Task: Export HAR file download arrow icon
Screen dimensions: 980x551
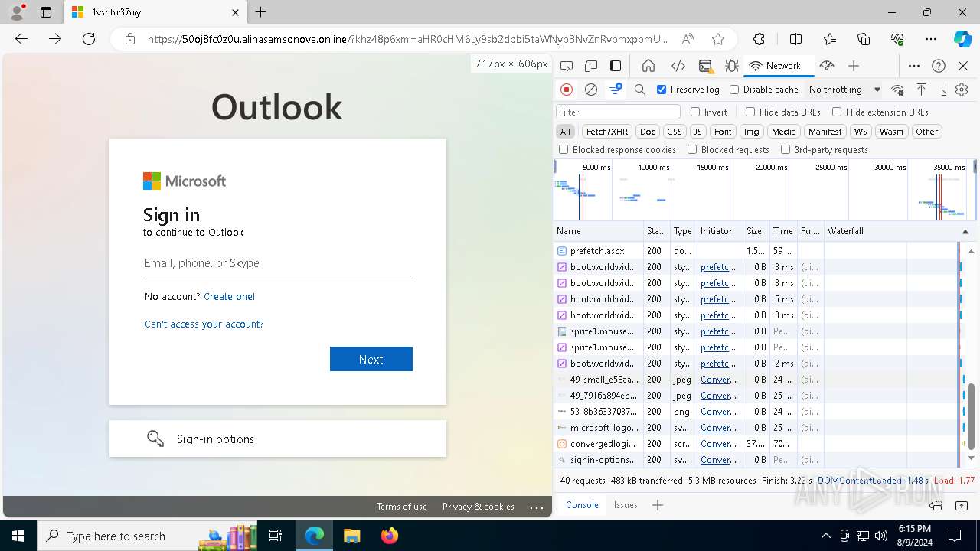Action: (943, 90)
